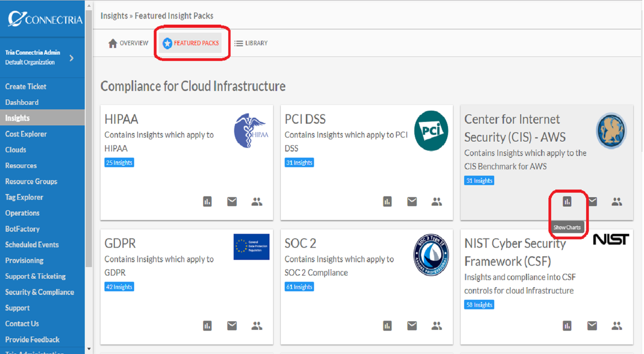Click the SOC 2 people icon
This screenshot has height=354, width=644.
437,326
